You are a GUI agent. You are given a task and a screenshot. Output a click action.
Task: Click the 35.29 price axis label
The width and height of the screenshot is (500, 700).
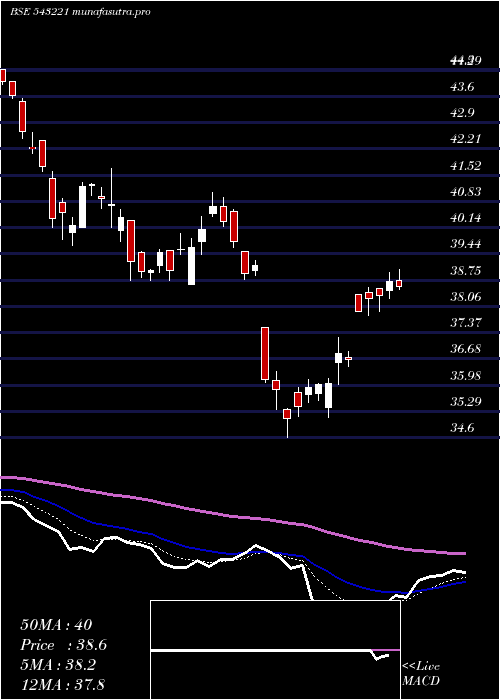click(465, 402)
